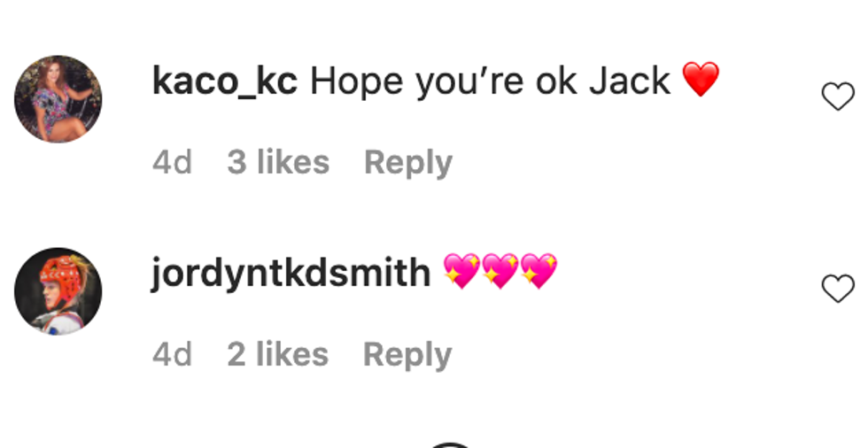Click the name Jack in the comment
868x448 pixels.
[630, 81]
